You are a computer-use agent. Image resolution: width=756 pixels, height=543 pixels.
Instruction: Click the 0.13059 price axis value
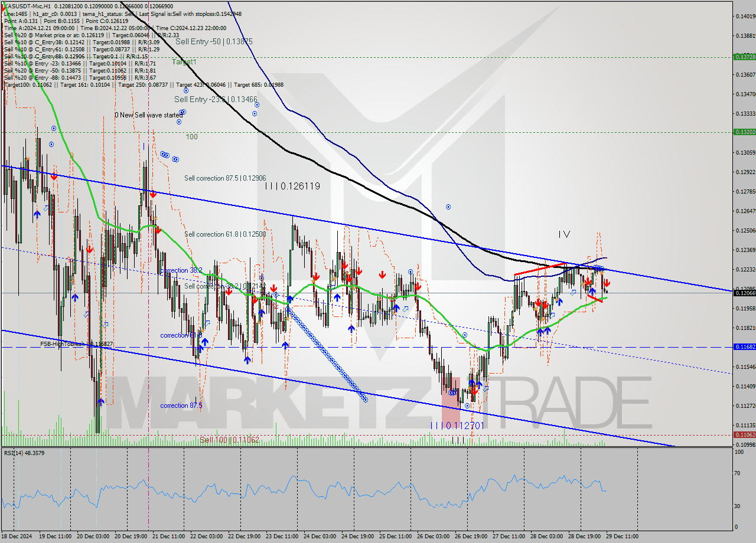745,152
